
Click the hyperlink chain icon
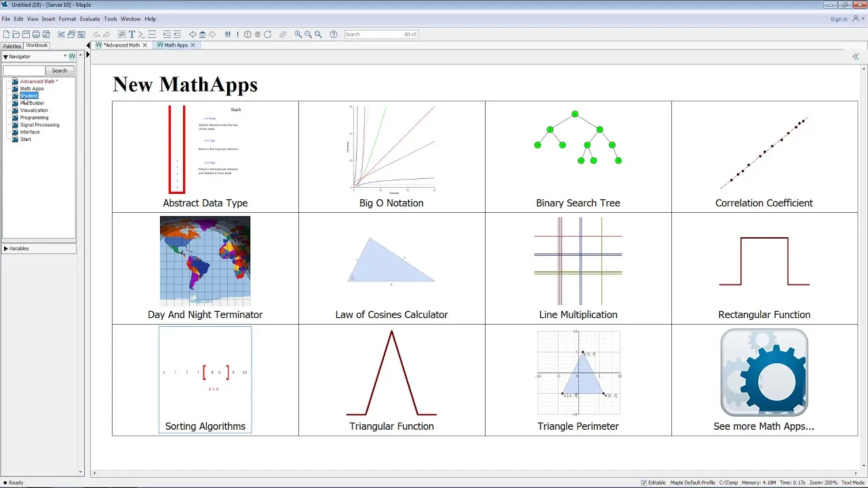283,34
